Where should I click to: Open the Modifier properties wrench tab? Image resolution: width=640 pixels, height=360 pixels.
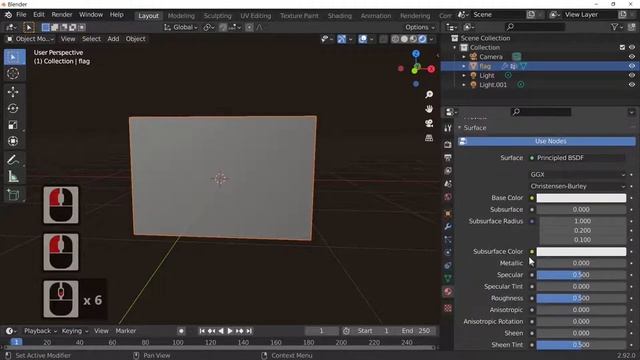[448, 227]
